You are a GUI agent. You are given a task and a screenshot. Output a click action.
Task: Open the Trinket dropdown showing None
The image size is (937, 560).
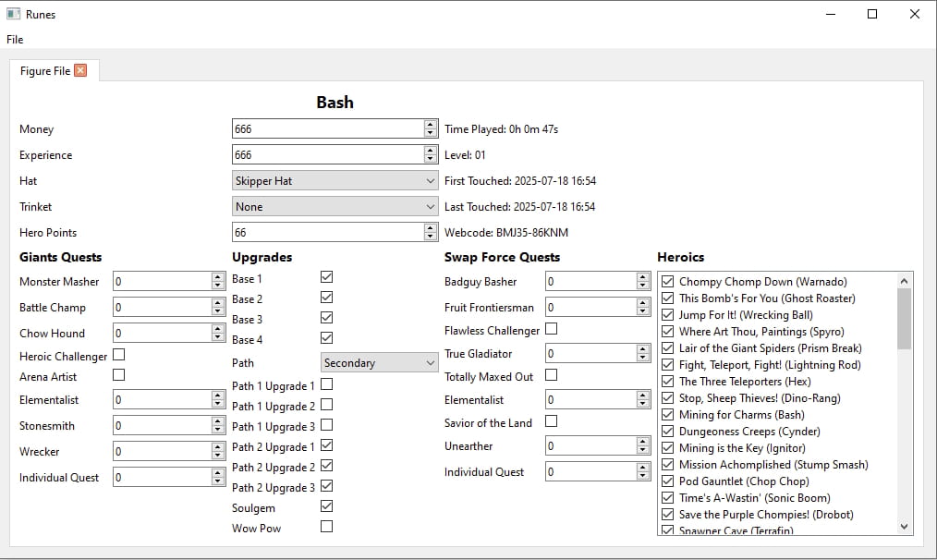(x=335, y=206)
